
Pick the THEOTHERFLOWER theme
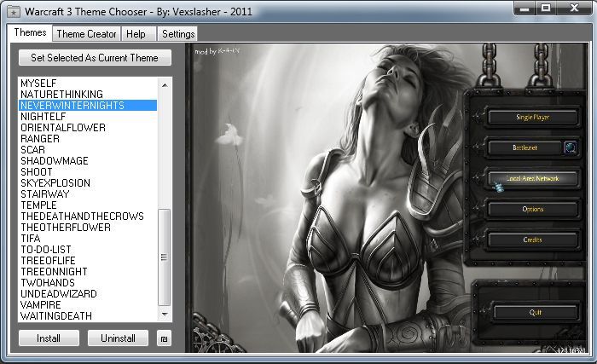click(x=88, y=228)
